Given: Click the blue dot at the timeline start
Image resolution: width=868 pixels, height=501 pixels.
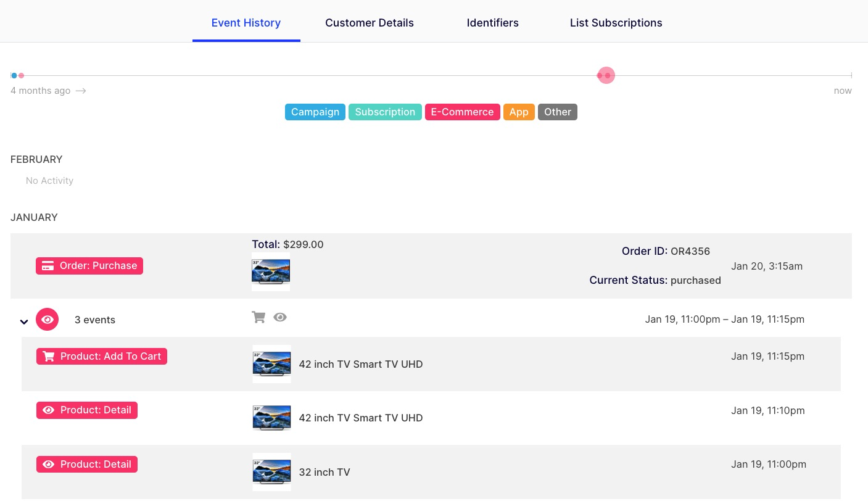Looking at the screenshot, I should [14, 76].
